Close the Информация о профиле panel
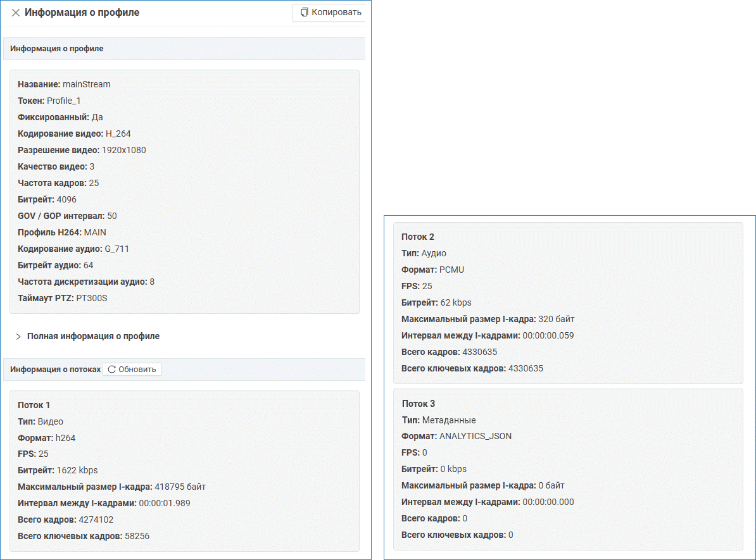Image resolution: width=756 pixels, height=560 pixels. tap(15, 13)
